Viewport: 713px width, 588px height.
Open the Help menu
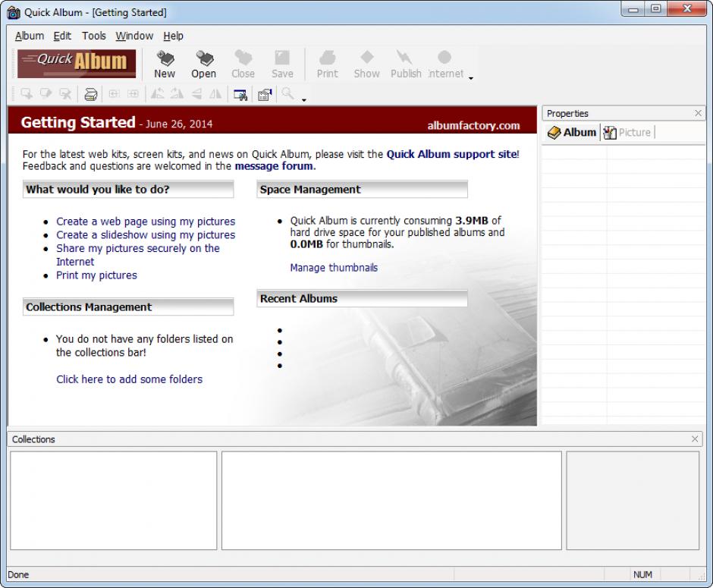coord(173,36)
